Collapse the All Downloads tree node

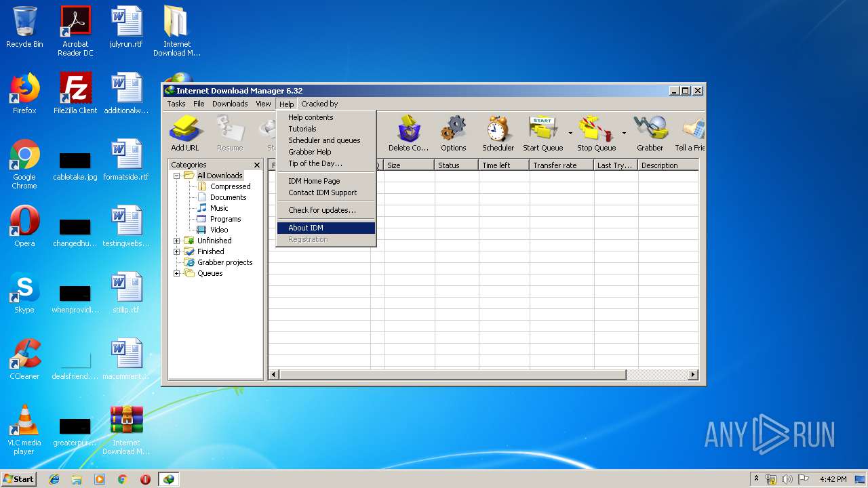click(x=177, y=176)
